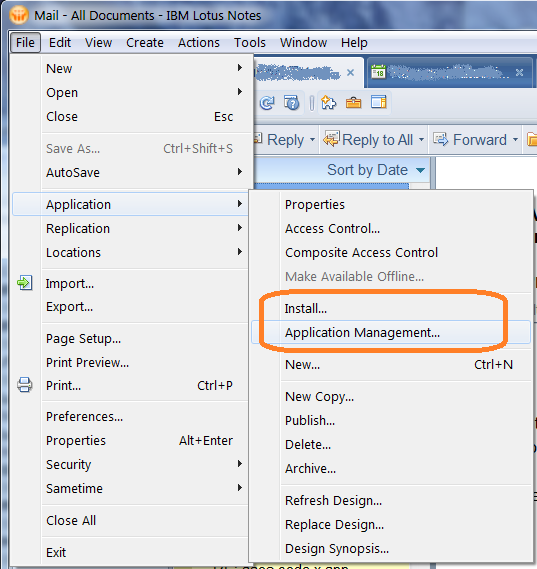Screen dimensions: 537x569
Task: Open the File menu
Action: tap(25, 43)
